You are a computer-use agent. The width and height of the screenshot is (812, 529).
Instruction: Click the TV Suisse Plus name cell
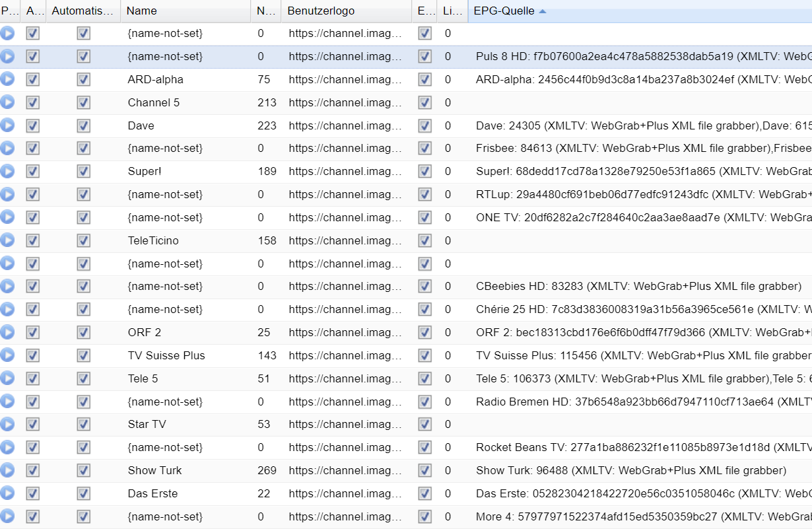(x=186, y=355)
